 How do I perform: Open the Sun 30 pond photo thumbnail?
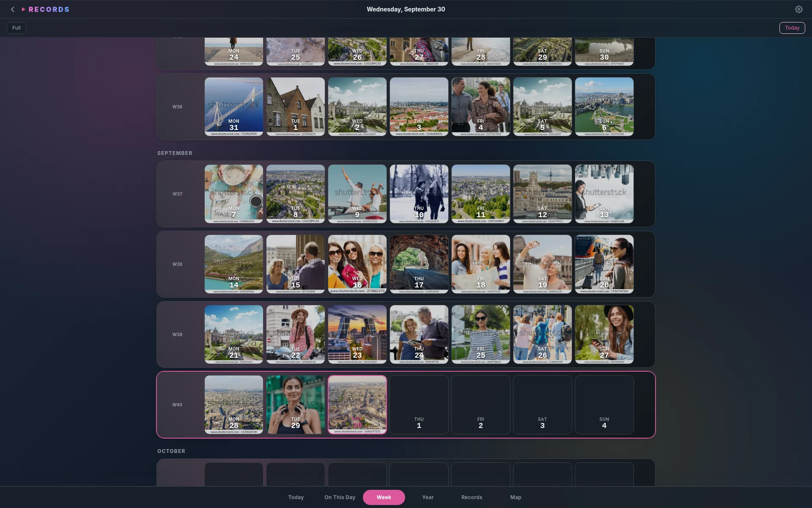604,52
